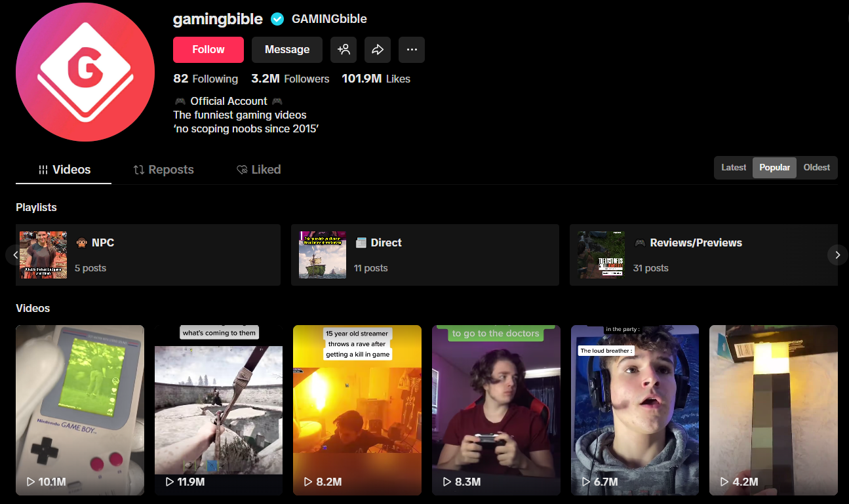Click the play icon on the Game Boy video
The image size is (849, 504).
coord(30,481)
